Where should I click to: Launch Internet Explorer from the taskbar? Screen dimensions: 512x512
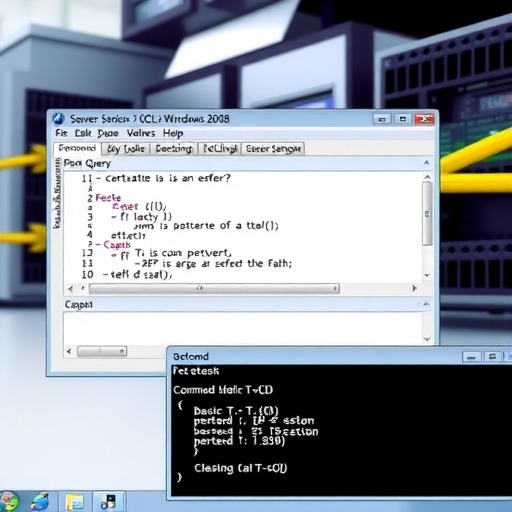(x=40, y=501)
